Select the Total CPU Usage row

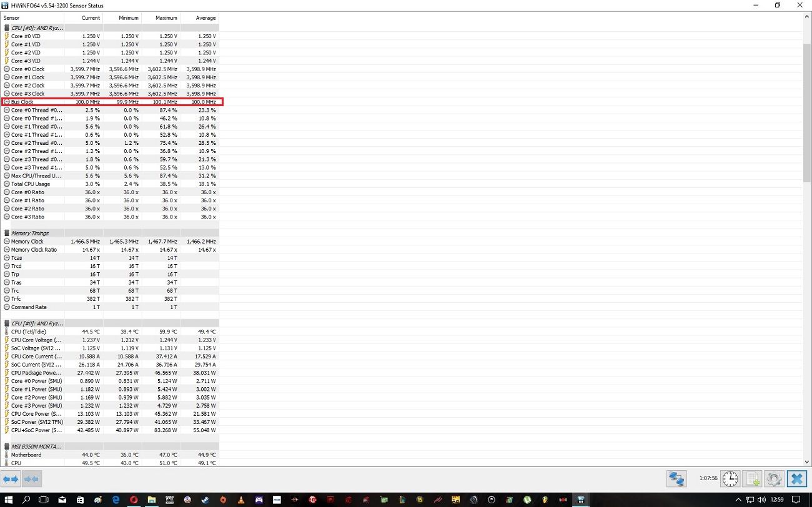(109, 184)
